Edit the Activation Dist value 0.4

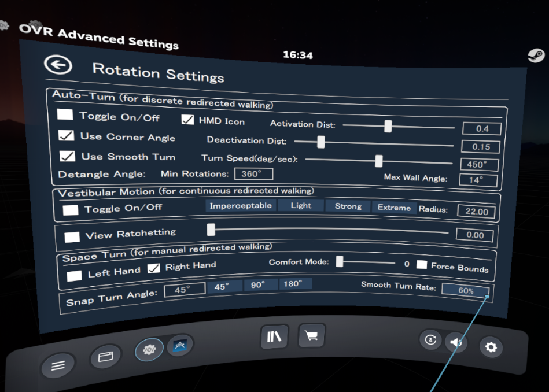coord(482,128)
